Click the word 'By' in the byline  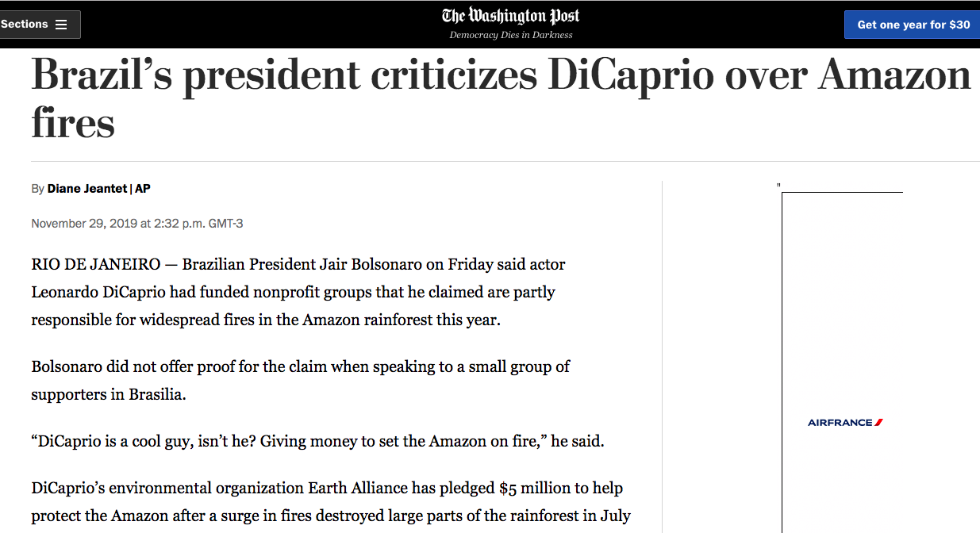(37, 189)
